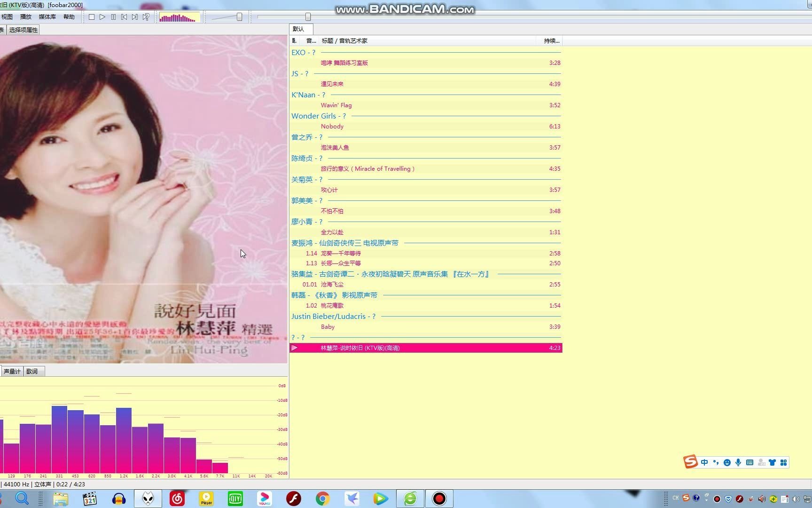Toggle the 陈绮贞 - ? group header
812x508 pixels.
pyautogui.click(x=426, y=159)
